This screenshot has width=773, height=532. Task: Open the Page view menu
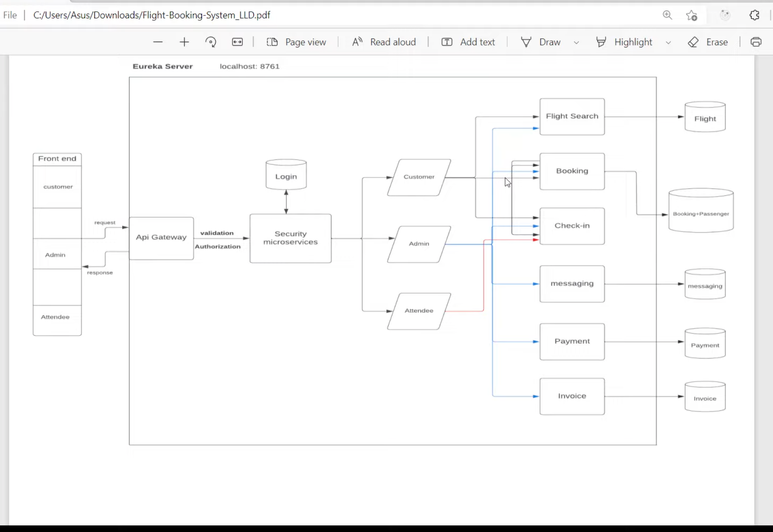point(296,42)
